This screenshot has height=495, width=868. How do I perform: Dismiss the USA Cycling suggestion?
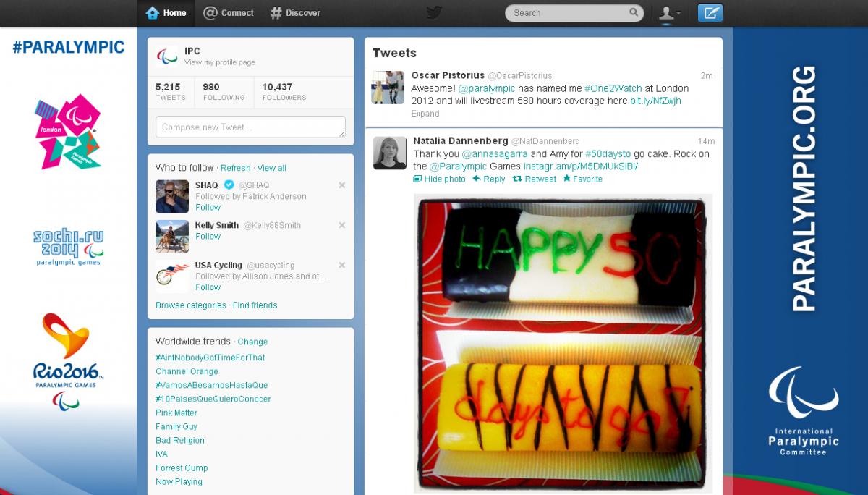click(x=342, y=265)
